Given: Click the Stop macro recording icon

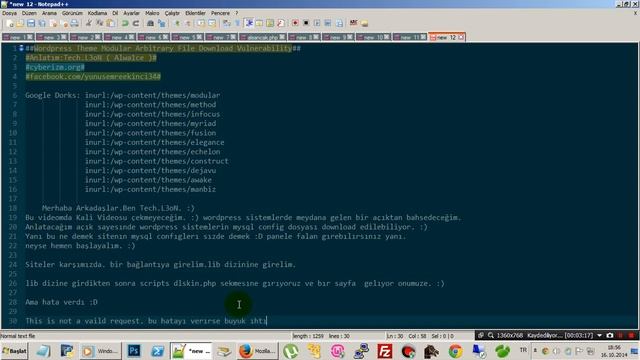Looking at the screenshot, I should tap(306, 23).
